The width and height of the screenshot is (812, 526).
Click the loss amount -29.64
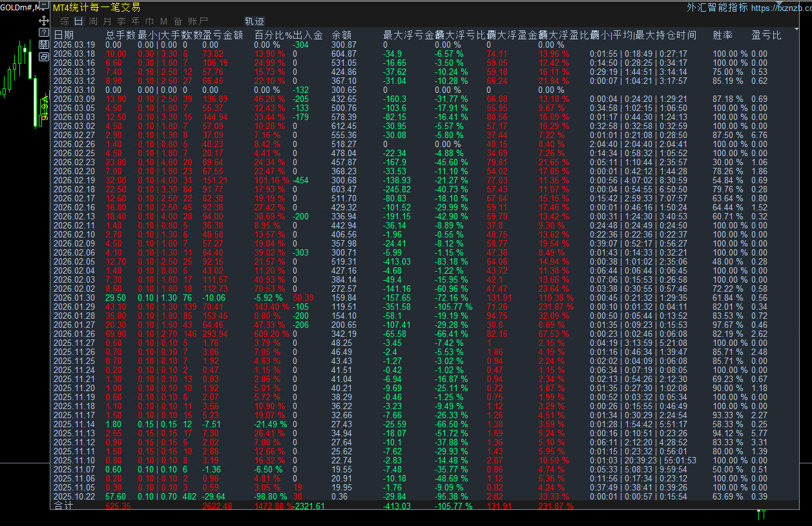point(214,496)
